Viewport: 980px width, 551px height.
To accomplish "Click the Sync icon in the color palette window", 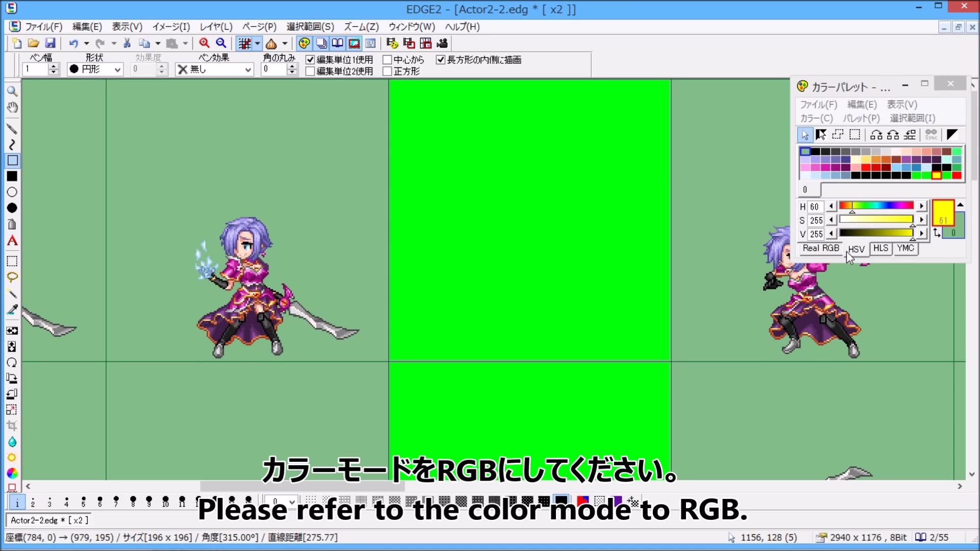I will [x=930, y=134].
